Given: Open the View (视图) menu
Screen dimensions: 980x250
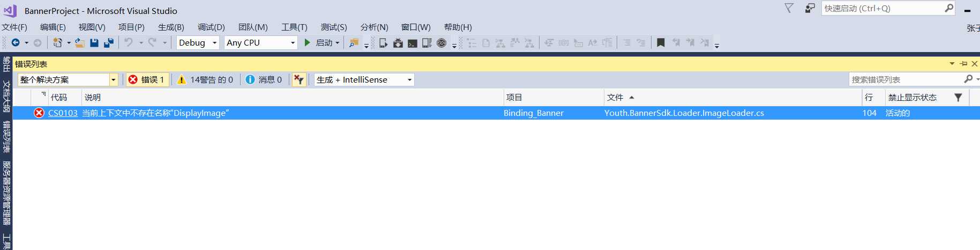Looking at the screenshot, I should [x=92, y=27].
